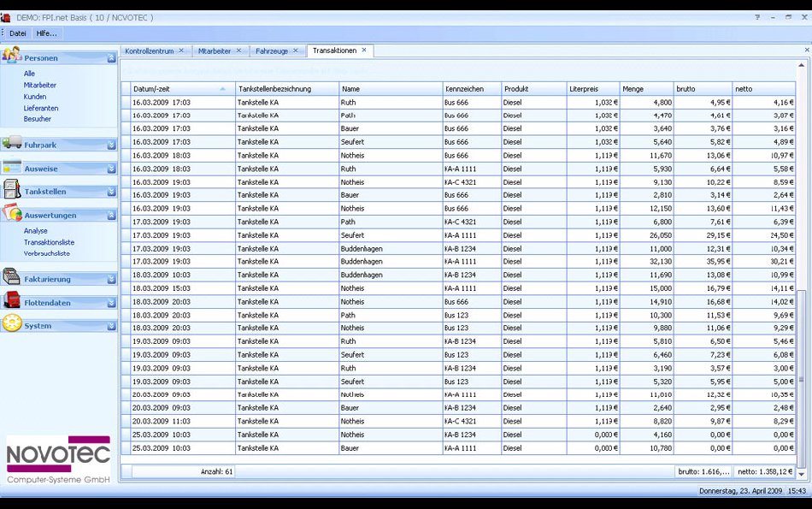Expand the Fuhrpark sidebar group
Image resolution: width=812 pixels, height=509 pixels.
click(111, 145)
